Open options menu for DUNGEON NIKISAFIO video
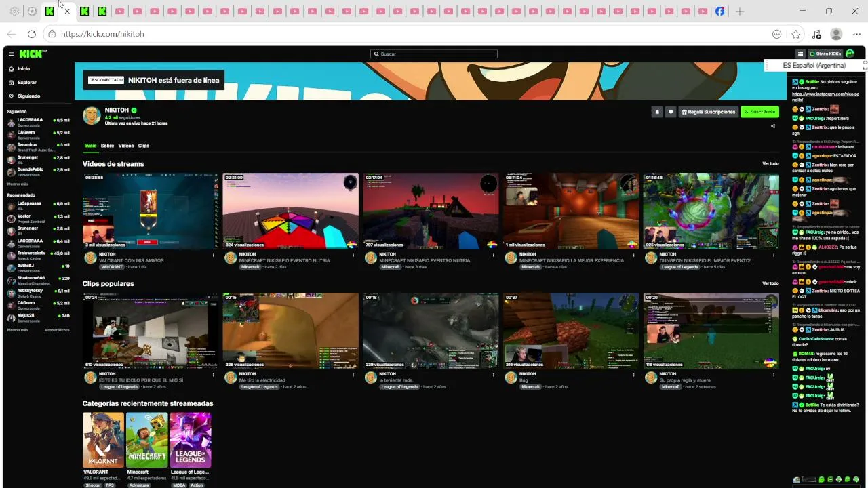868x488 pixels. click(x=774, y=255)
